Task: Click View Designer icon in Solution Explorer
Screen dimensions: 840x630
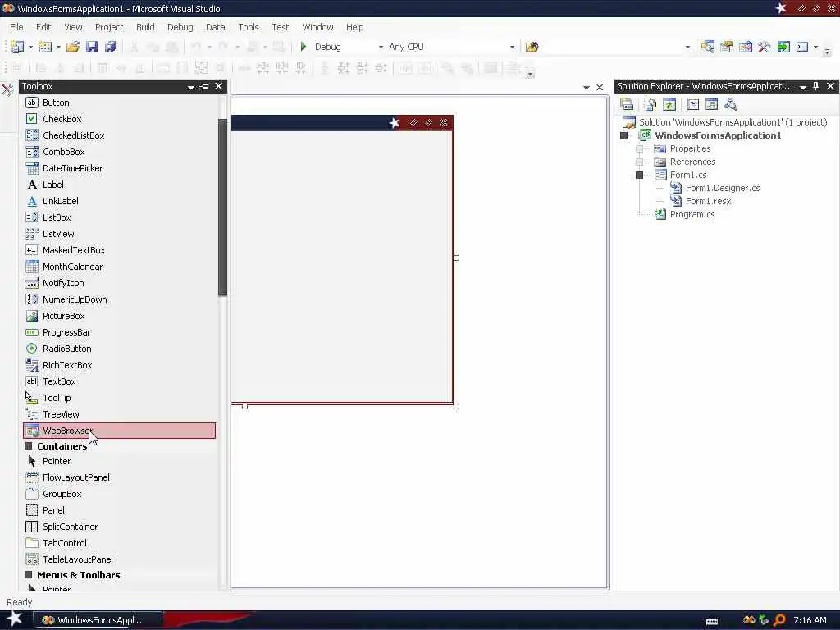Action: (711, 104)
